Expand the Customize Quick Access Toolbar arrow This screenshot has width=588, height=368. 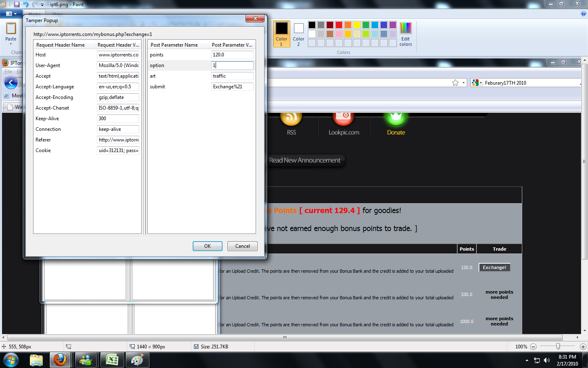pyautogui.click(x=42, y=5)
